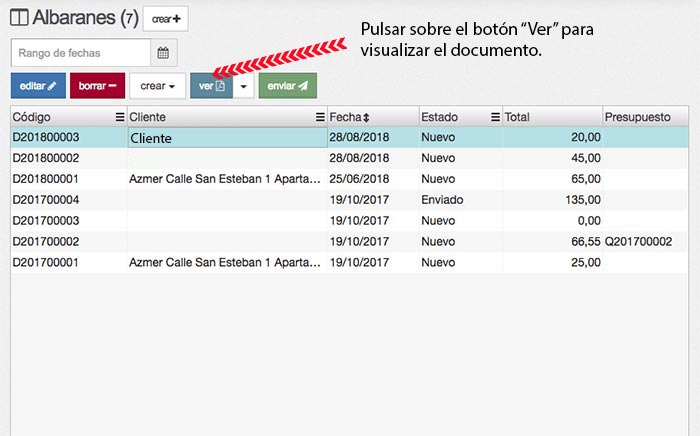Image resolution: width=700 pixels, height=436 pixels.
Task: Click the Q201700002 presupuesto cell
Action: (x=646, y=241)
